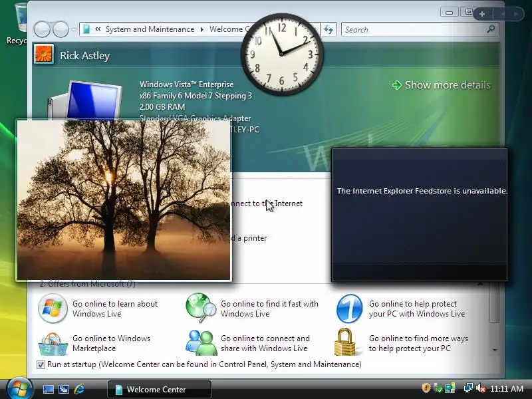Launch Internet Explorer from Quick Launch
The image size is (532, 399).
[x=79, y=389]
